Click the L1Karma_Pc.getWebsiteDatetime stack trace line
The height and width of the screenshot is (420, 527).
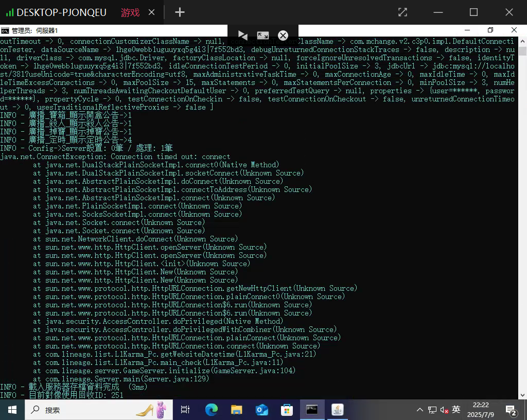coord(174,354)
